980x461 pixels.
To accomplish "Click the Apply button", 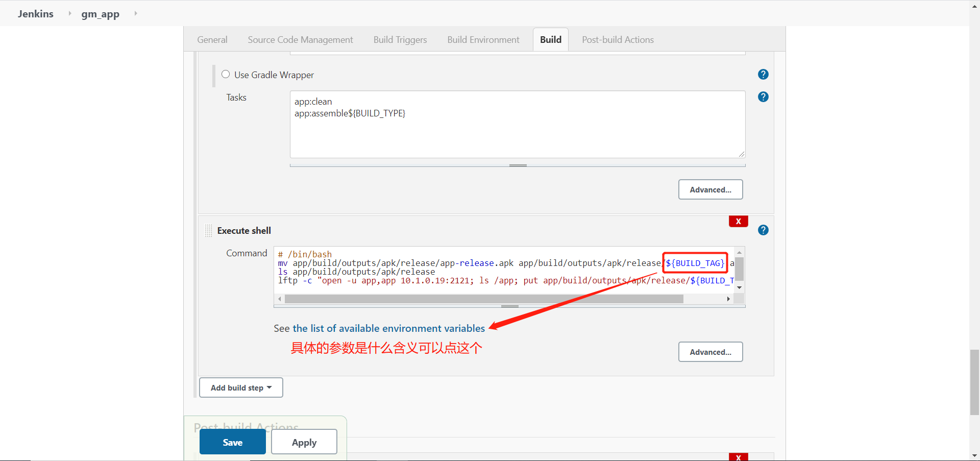I will (x=304, y=442).
